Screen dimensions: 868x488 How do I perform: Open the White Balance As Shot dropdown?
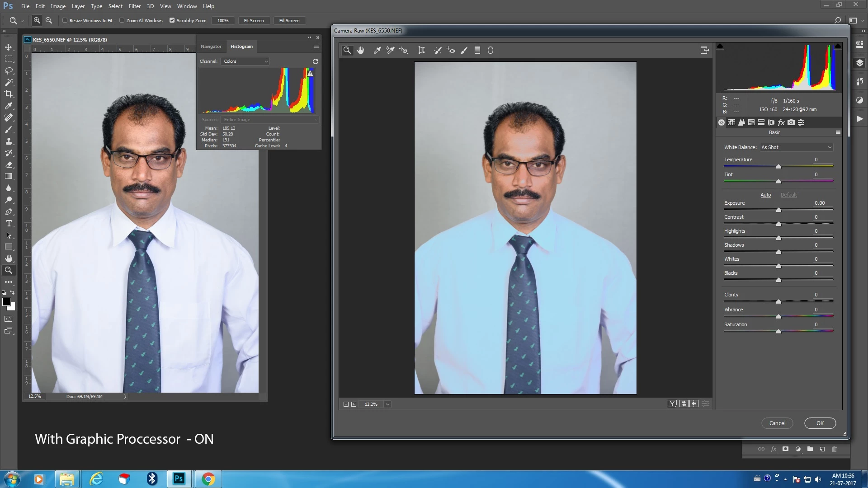pyautogui.click(x=796, y=147)
